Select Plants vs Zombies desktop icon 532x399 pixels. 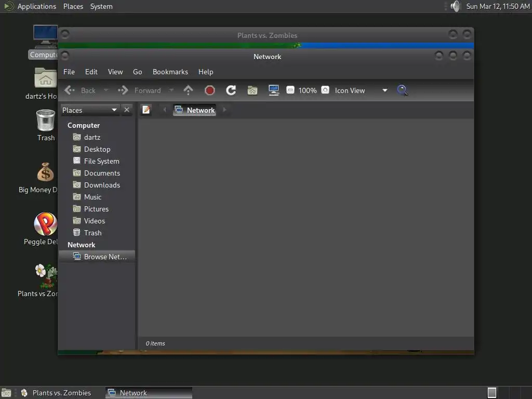pyautogui.click(x=38, y=281)
